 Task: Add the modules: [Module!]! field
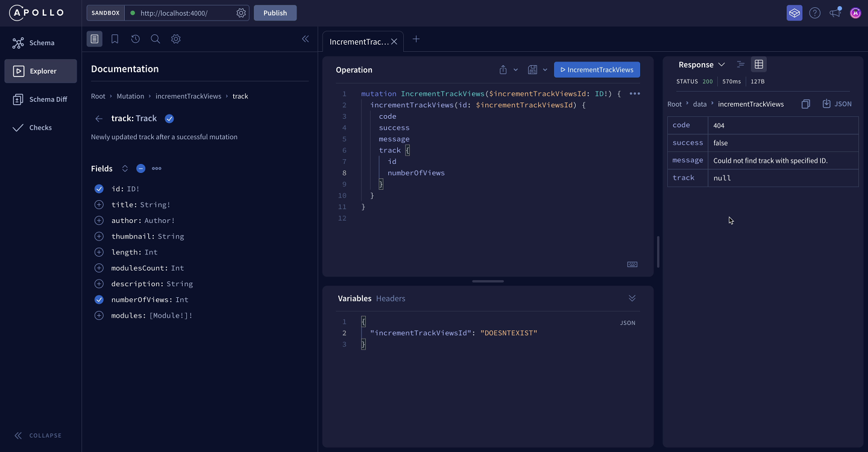[99, 315]
